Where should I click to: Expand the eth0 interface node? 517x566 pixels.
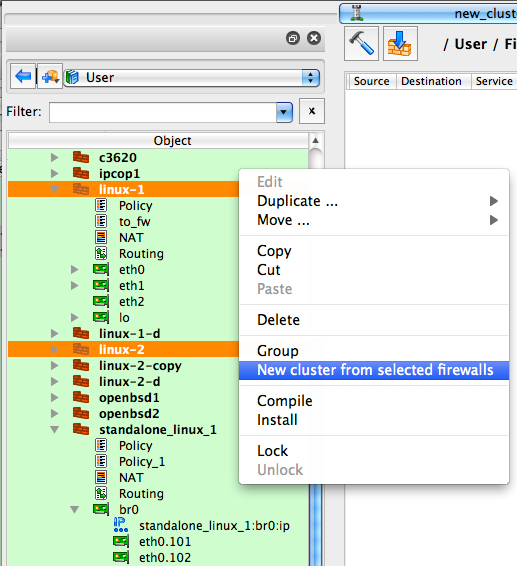pos(75,269)
